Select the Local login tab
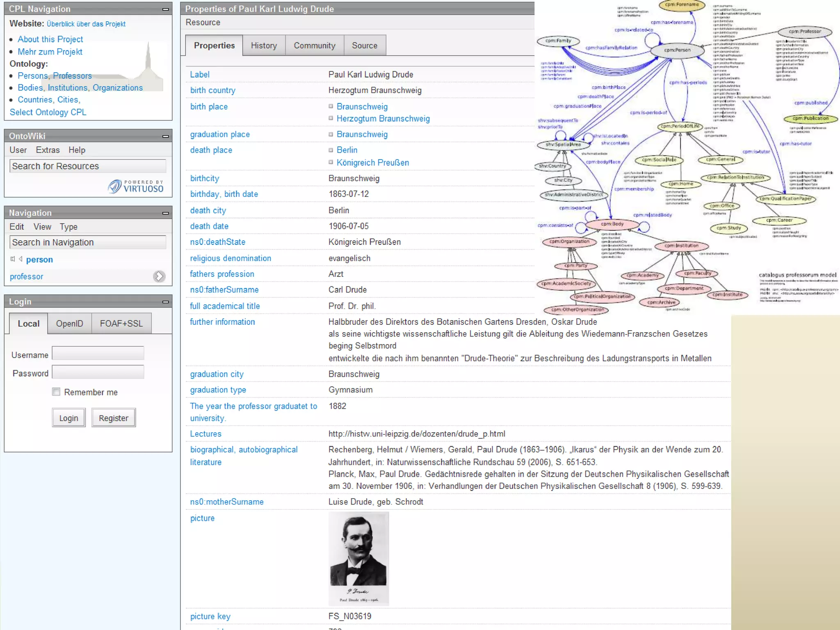This screenshot has width=840, height=630. coord(28,324)
